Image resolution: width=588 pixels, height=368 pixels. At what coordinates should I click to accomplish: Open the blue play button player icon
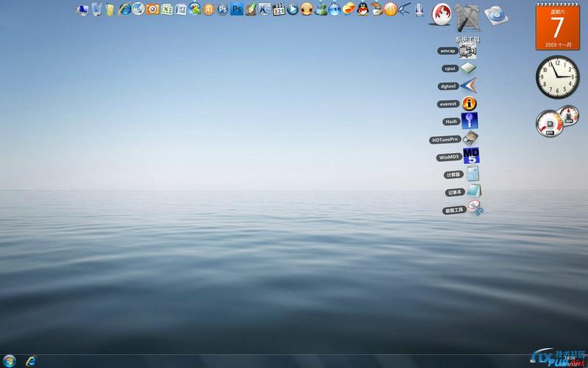click(293, 9)
